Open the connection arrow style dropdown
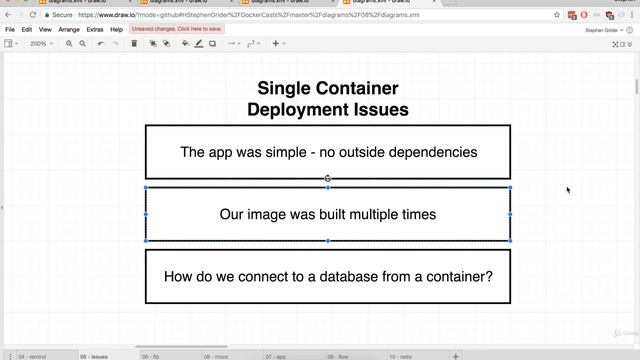 pos(233,43)
